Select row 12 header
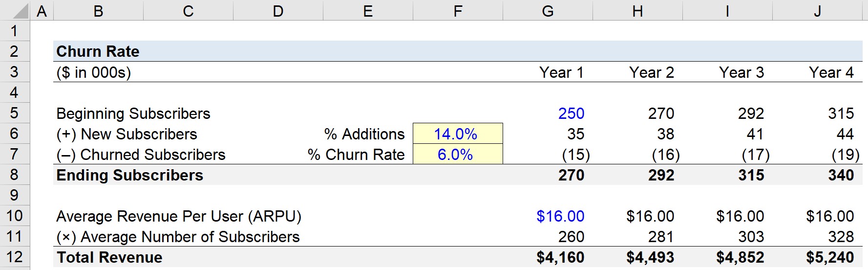Screen dimensions: 868x270 pyautogui.click(x=15, y=257)
